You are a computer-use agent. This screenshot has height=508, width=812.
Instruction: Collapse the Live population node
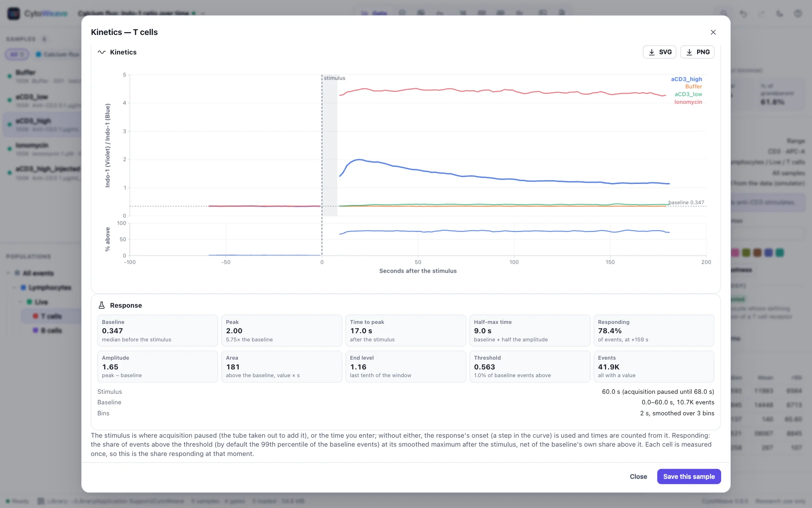pyautogui.click(x=20, y=302)
